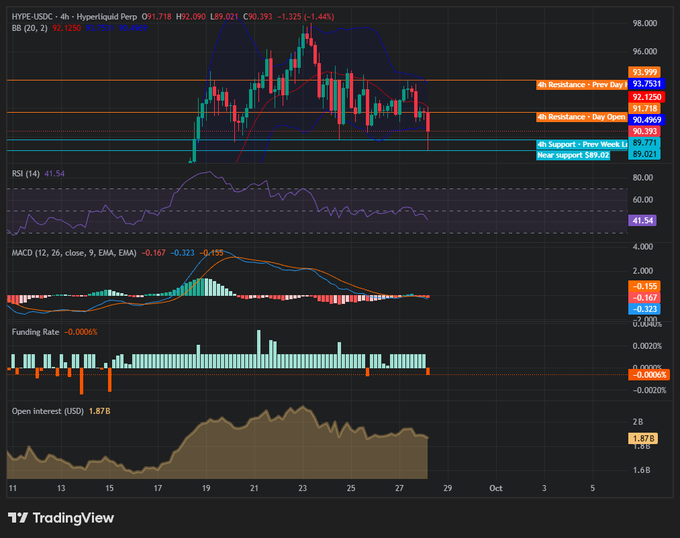
Task: Click the date label 19 on time axis
Action: pyautogui.click(x=206, y=489)
